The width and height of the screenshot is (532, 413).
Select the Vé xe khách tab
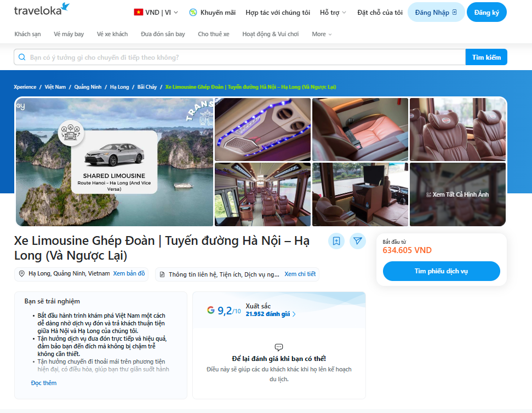(112, 34)
